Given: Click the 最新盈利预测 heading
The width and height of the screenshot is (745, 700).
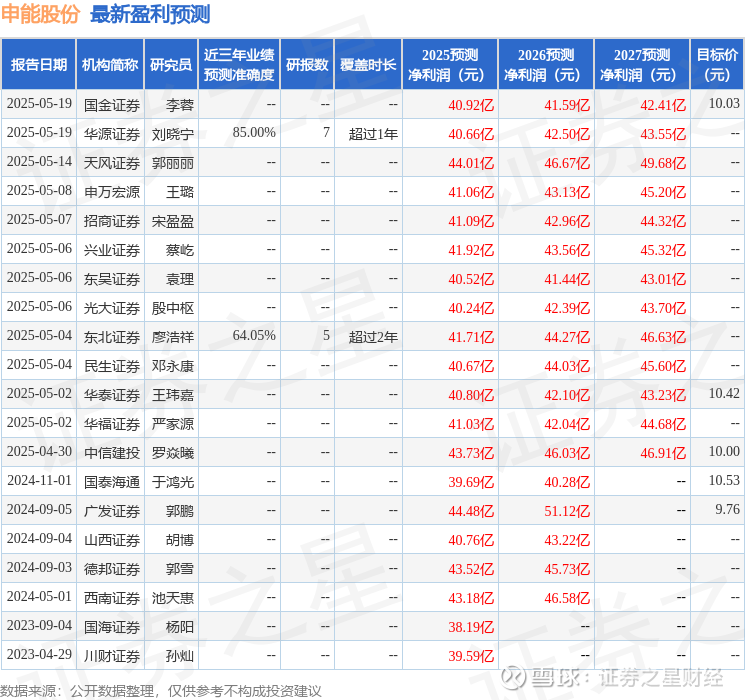Looking at the screenshot, I should coord(150,14).
